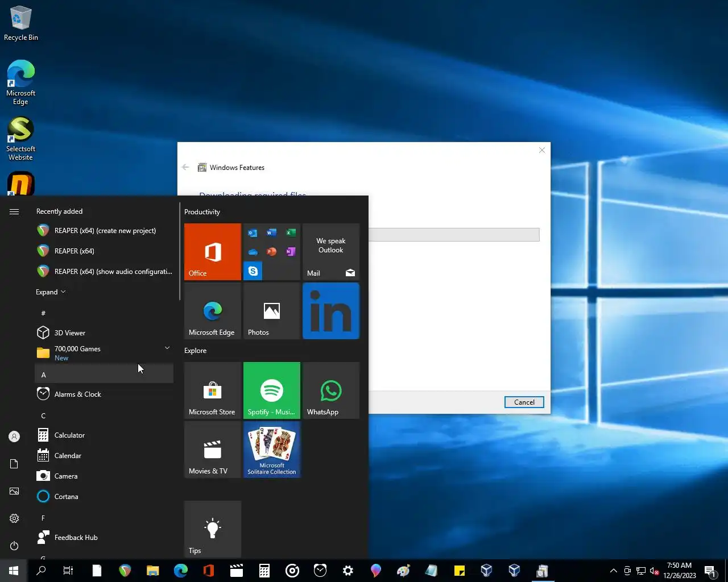This screenshot has height=582, width=728.
Task: Click the Productivity group header
Action: point(202,212)
